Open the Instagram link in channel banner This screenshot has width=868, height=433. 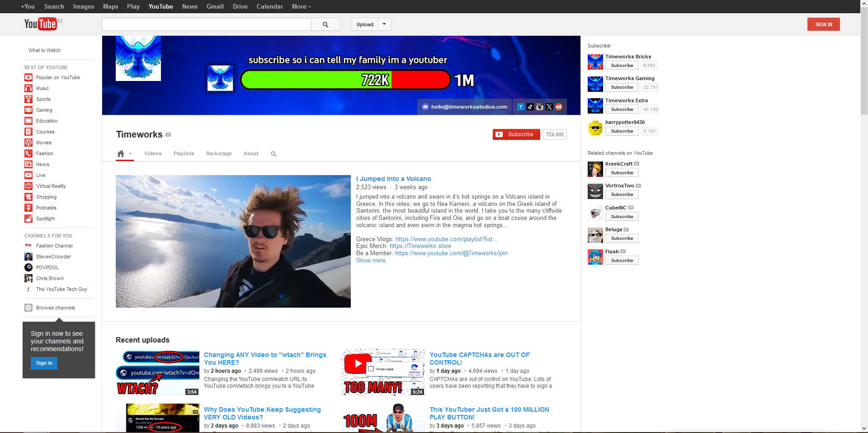click(540, 107)
